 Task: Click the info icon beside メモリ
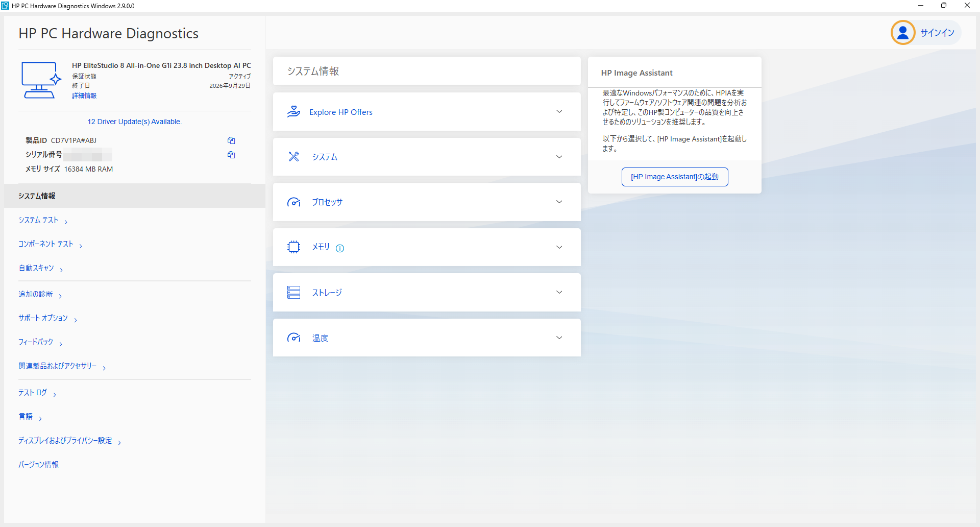coord(340,248)
